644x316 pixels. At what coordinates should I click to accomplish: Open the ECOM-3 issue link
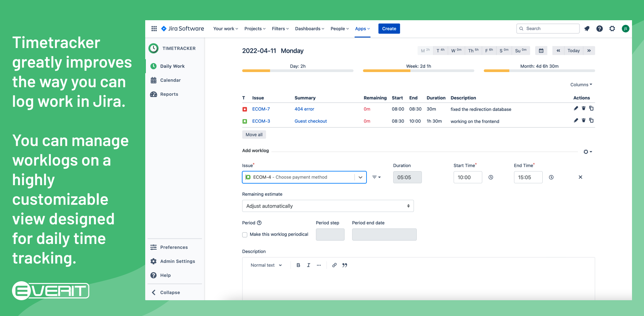click(261, 121)
